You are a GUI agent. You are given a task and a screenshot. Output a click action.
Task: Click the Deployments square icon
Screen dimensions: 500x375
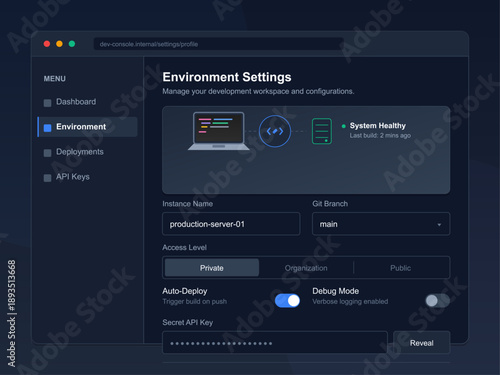pos(48,153)
